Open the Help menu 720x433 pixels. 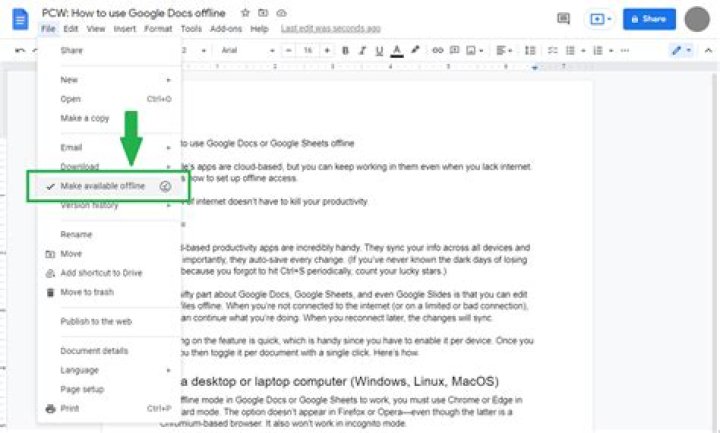259,28
